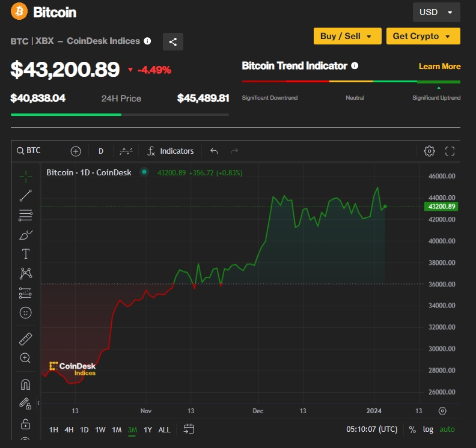The image size is (476, 448).
Task: Select the XABCD pattern tool
Action: tap(25, 273)
